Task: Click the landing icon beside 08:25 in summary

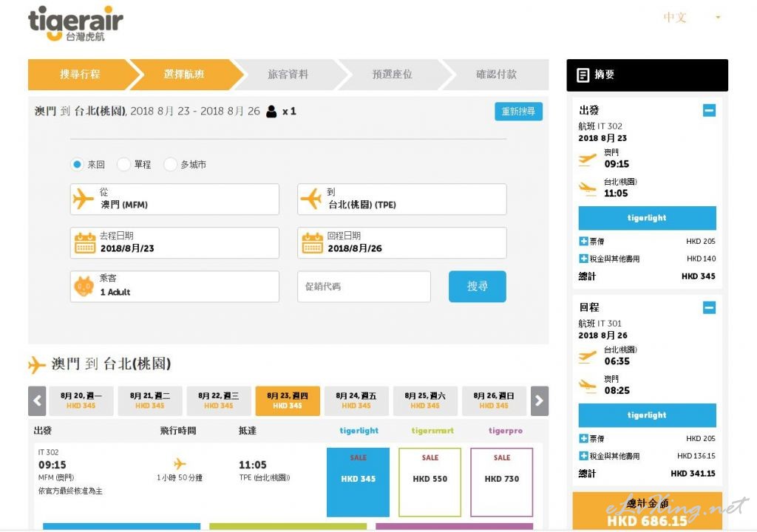Action: [588, 385]
